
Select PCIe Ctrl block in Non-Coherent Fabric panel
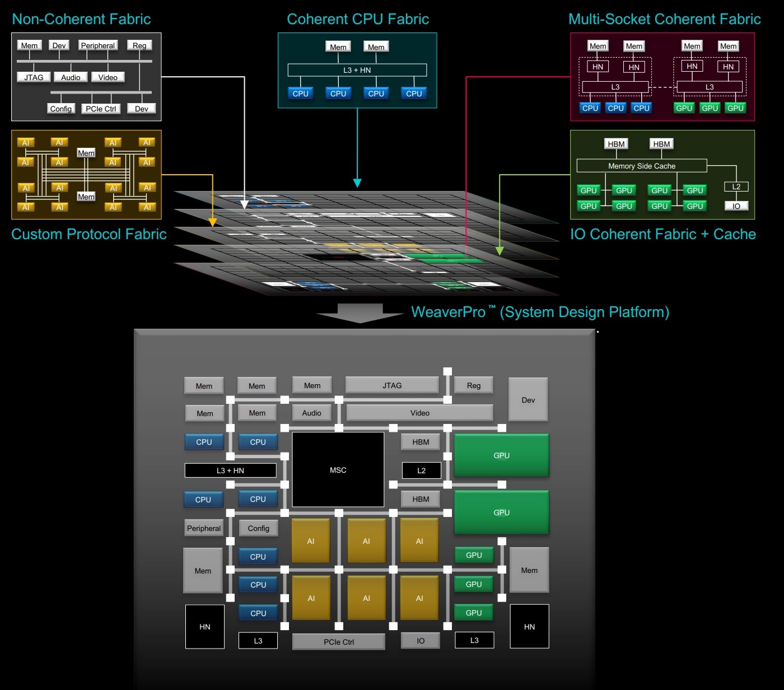point(101,109)
